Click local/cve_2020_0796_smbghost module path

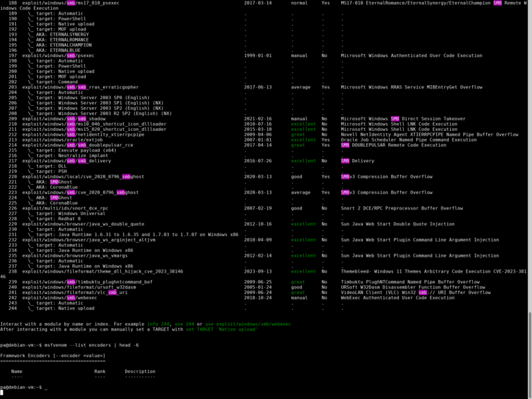coord(83,176)
